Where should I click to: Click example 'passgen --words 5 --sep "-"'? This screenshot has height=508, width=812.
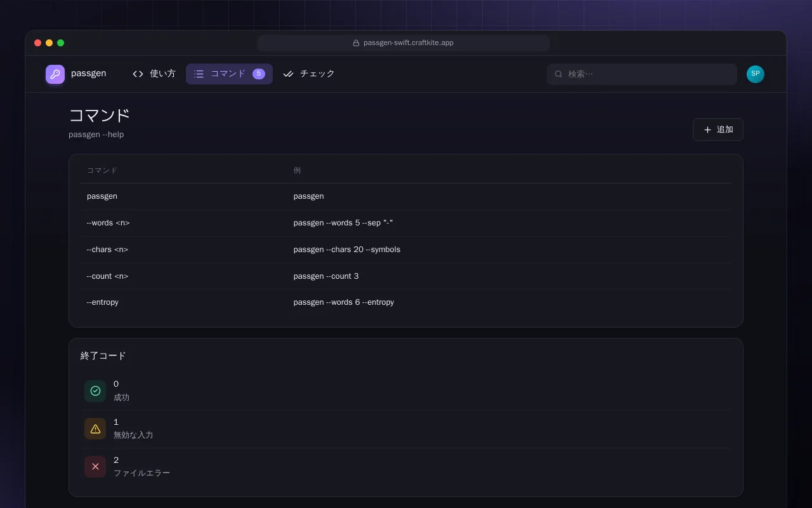click(x=343, y=223)
